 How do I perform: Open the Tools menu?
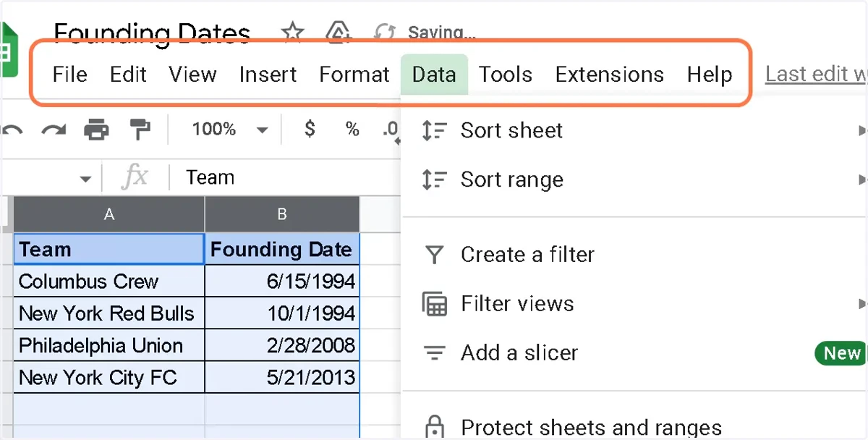506,75
